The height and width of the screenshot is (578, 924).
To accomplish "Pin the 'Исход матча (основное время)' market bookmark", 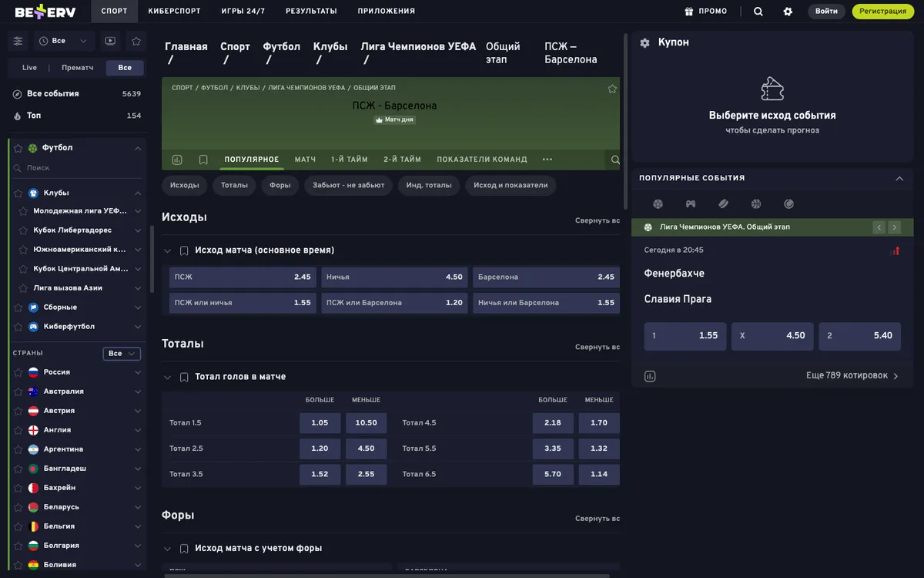I will coord(184,250).
